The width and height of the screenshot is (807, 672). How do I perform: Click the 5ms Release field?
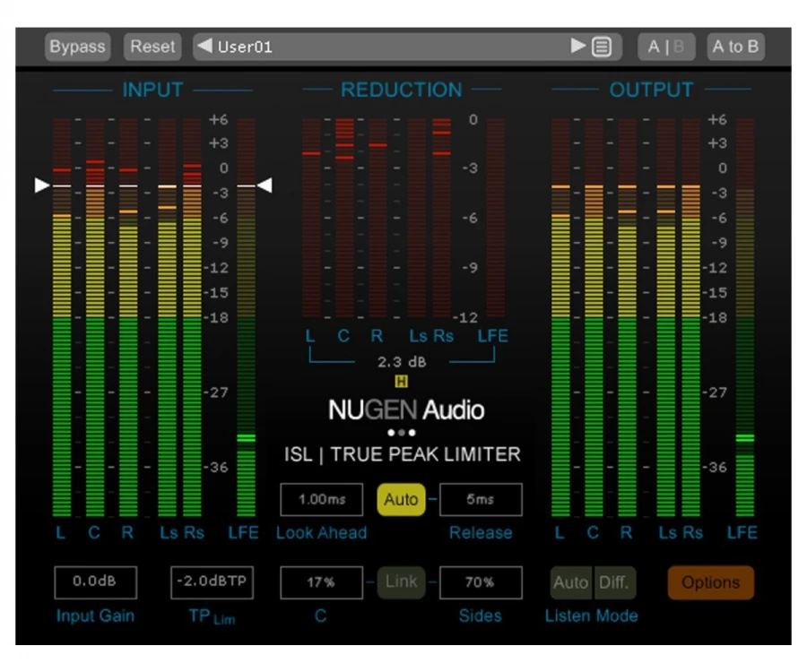(481, 499)
